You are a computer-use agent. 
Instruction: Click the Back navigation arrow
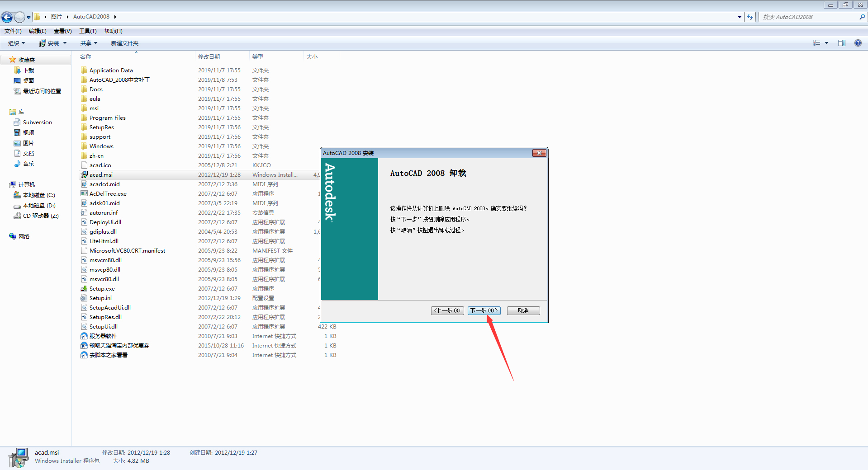point(7,17)
